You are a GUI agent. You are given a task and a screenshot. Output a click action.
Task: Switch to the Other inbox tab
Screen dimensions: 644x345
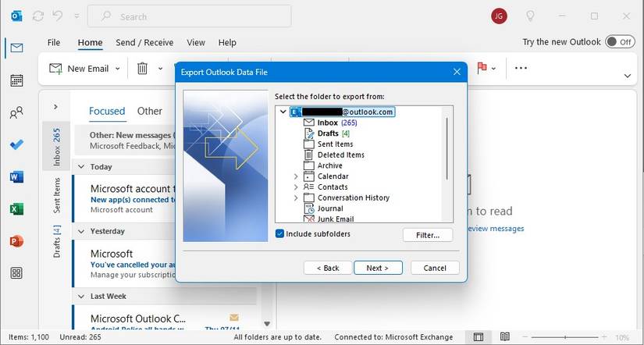pyautogui.click(x=150, y=111)
